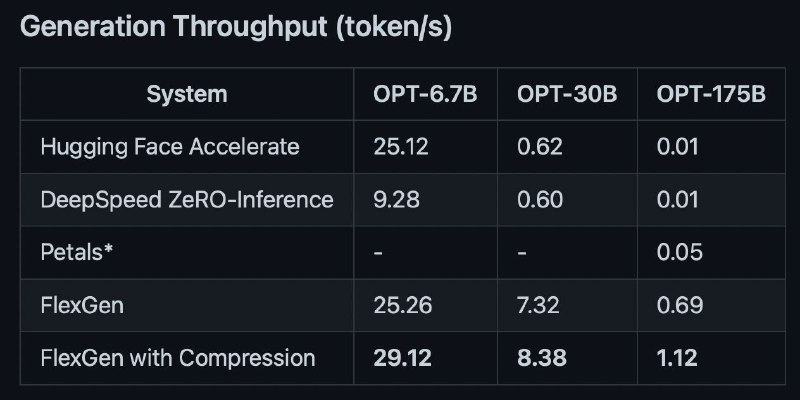Click the 25.12 value cell
Viewport: 800px width, 400px height.
click(x=401, y=147)
